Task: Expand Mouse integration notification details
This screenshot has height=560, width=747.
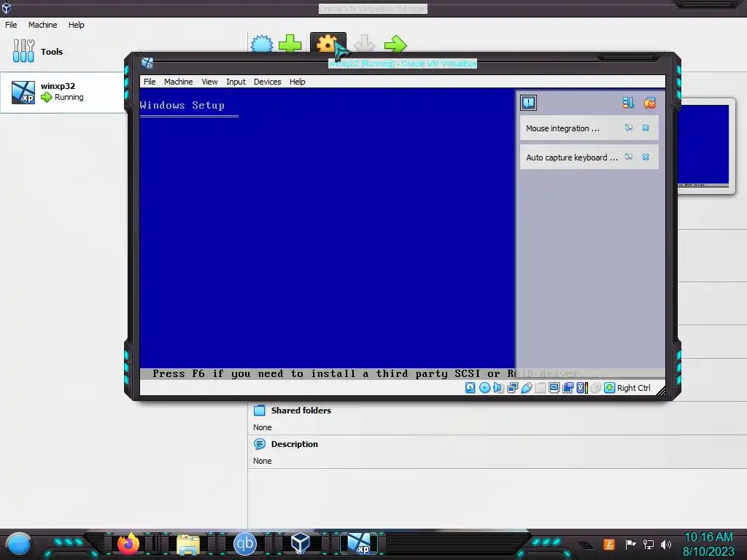Action: click(x=629, y=128)
